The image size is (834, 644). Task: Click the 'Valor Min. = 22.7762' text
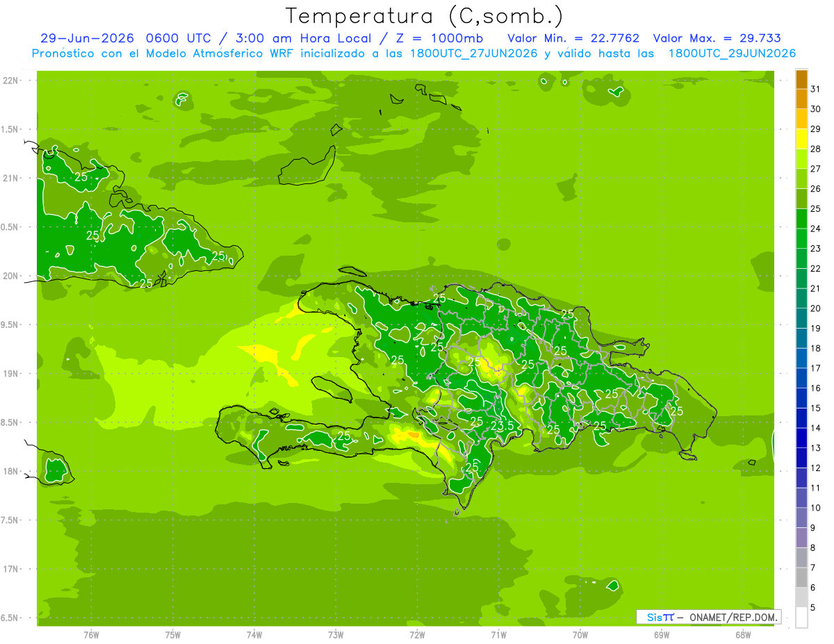573,38
